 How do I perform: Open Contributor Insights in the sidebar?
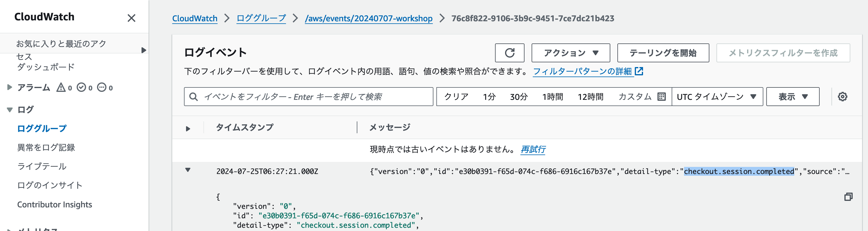55,204
